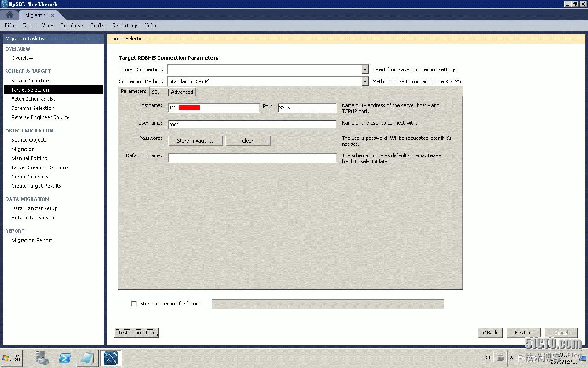This screenshot has height=368, width=588.
Task: Click into the Default Schema field
Action: [x=252, y=158]
